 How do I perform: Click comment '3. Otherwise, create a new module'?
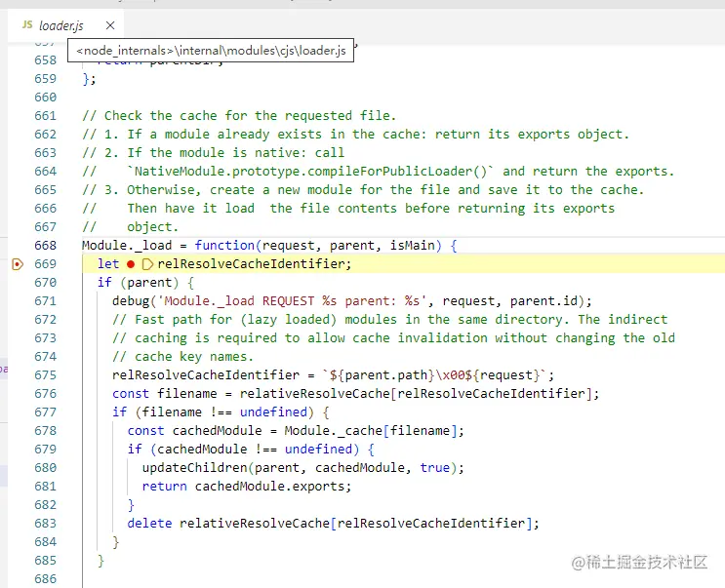click(363, 190)
